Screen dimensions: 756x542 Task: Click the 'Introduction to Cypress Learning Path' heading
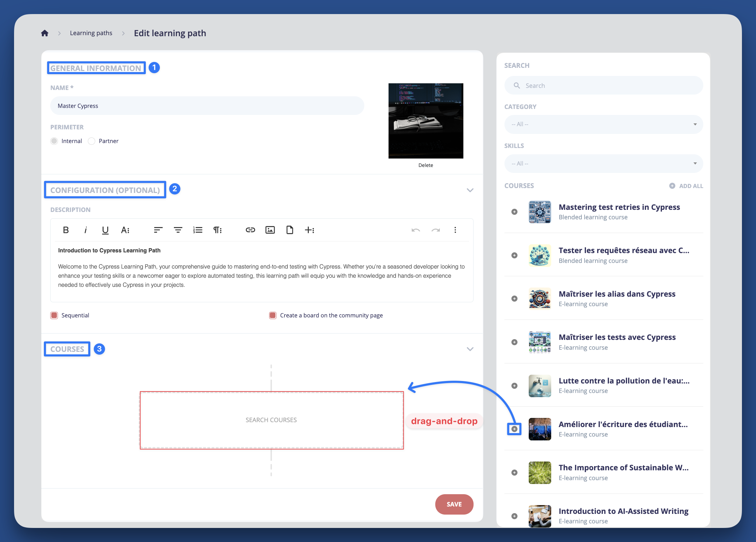tap(109, 250)
